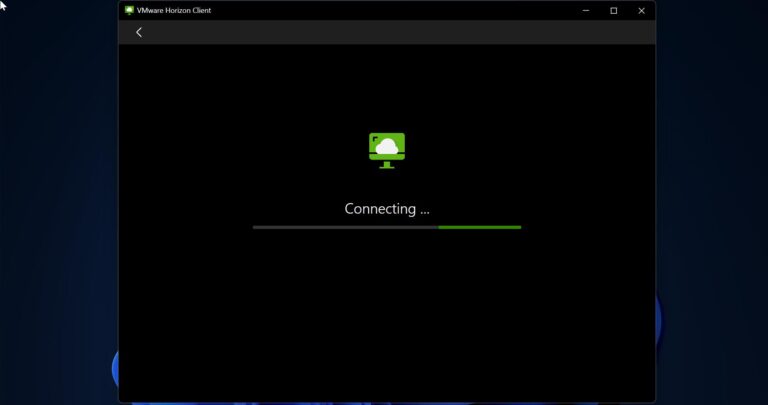This screenshot has width=768, height=405.
Task: Click the "Connecting ..." status text
Action: [387, 209]
